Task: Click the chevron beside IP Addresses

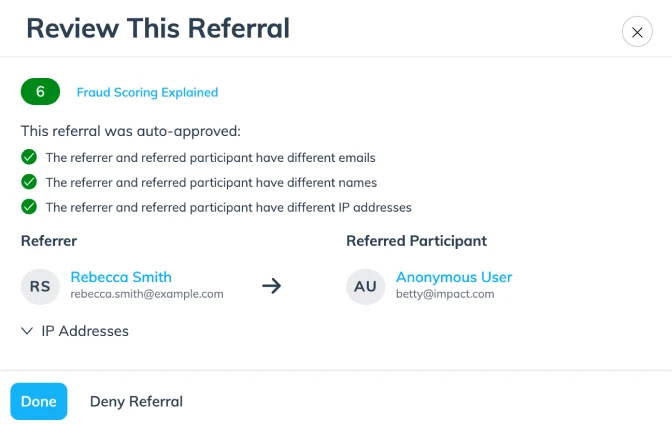Action: pos(27,331)
